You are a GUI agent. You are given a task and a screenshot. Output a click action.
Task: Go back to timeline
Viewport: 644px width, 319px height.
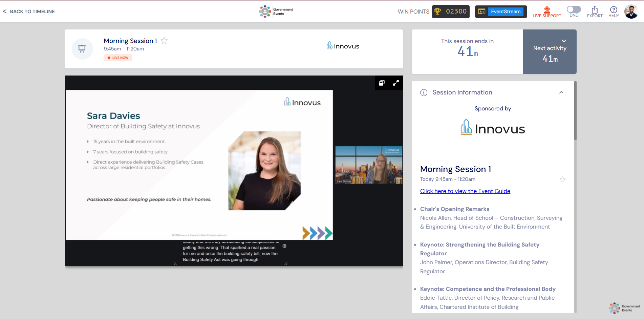coord(29,12)
